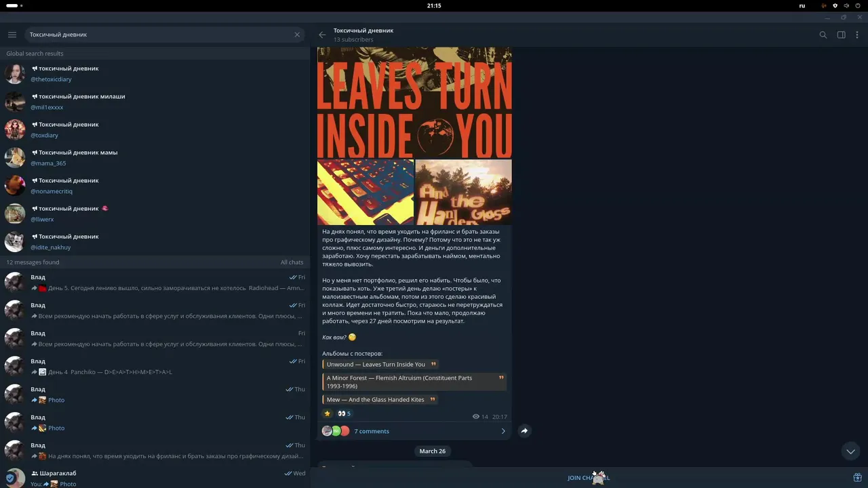Click the @thetoxicdiary channel avatar
868x488 pixels.
coord(15,73)
